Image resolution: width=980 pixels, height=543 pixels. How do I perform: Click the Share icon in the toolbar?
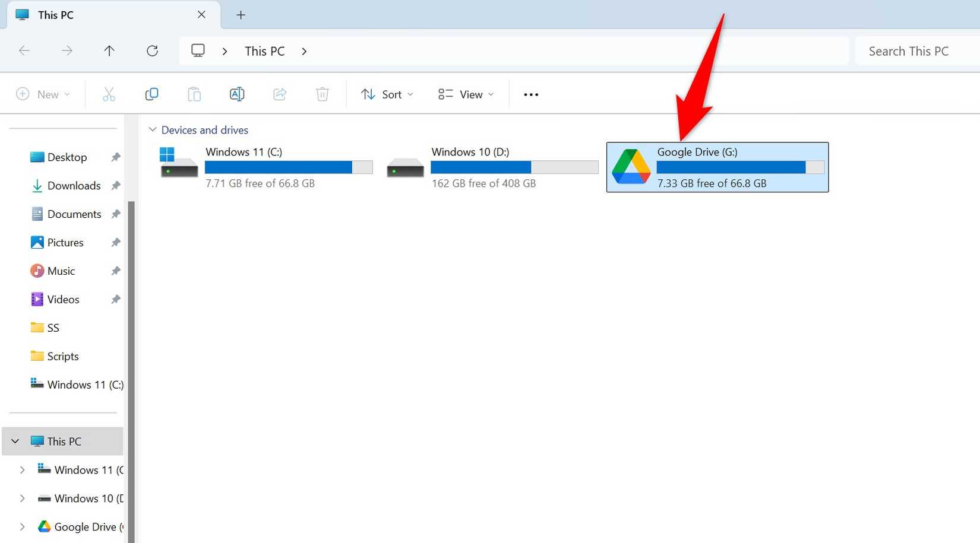click(x=280, y=94)
